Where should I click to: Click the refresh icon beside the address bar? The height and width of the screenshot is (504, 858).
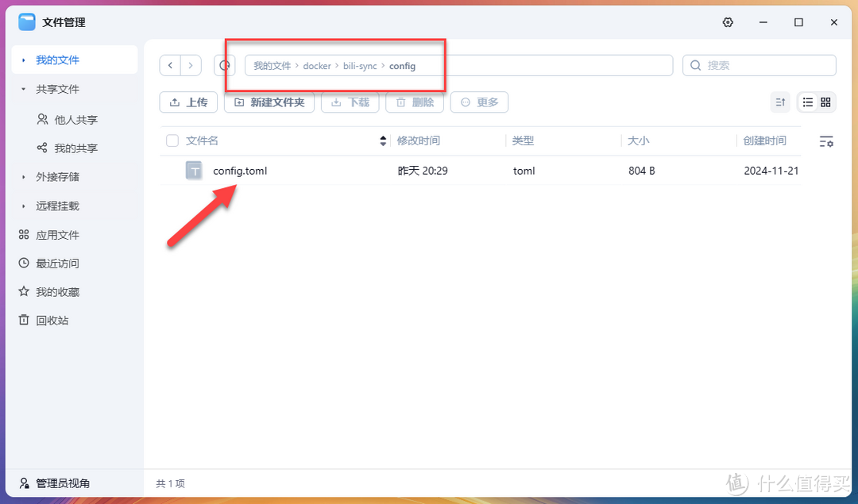pos(225,65)
